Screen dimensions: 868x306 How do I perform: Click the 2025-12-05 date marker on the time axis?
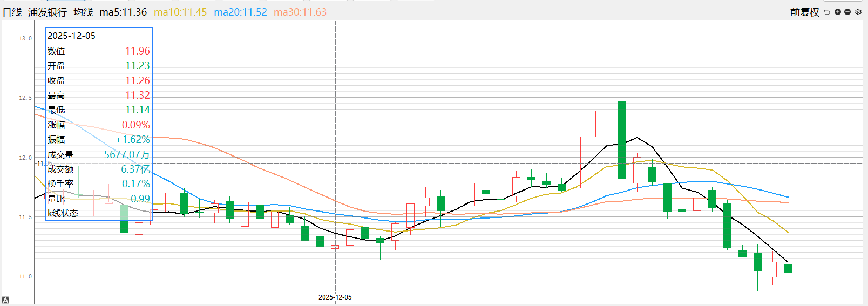coord(335,297)
